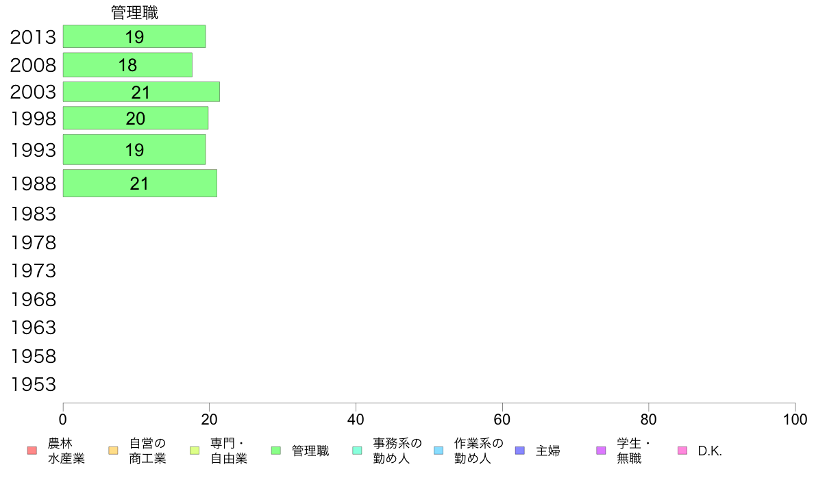Viewport: 814px width, 504px height.
Task: Select the 2003 bar showing 21
Action: [x=141, y=92]
